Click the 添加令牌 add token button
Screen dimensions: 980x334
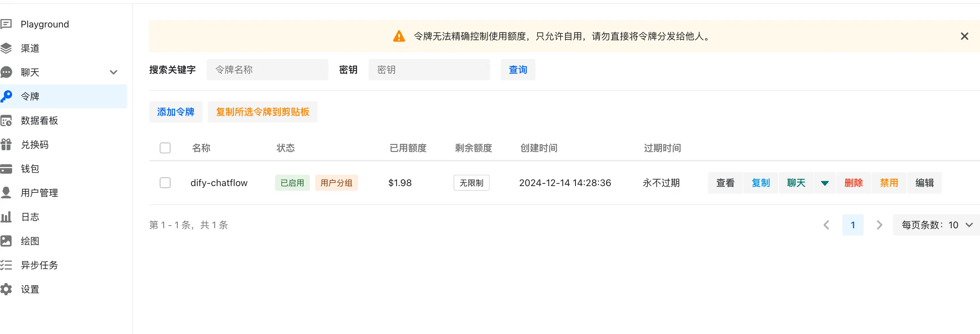coord(175,111)
